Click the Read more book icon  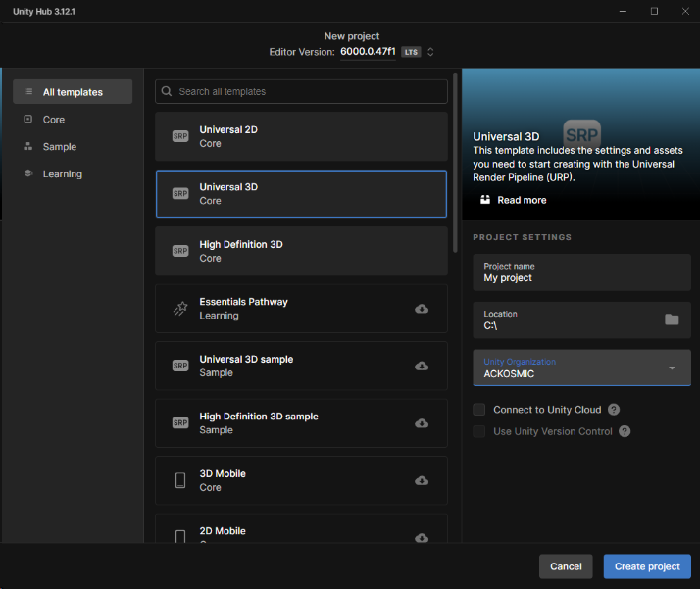pyautogui.click(x=485, y=200)
